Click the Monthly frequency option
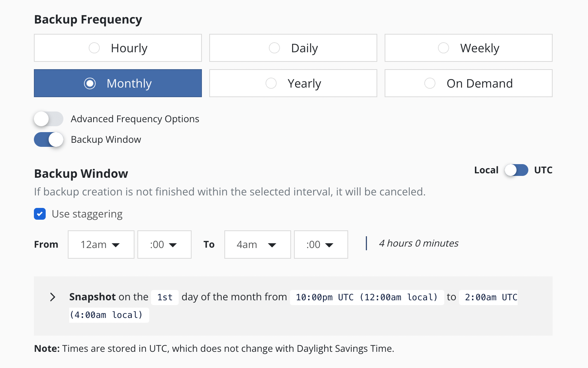This screenshot has height=368, width=588. [x=118, y=84]
